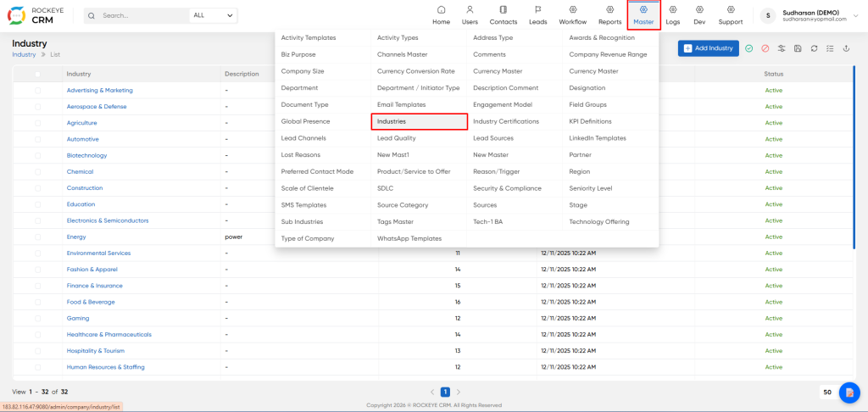Open Leads in top navigation
The width and height of the screenshot is (868, 412).
coord(537,15)
